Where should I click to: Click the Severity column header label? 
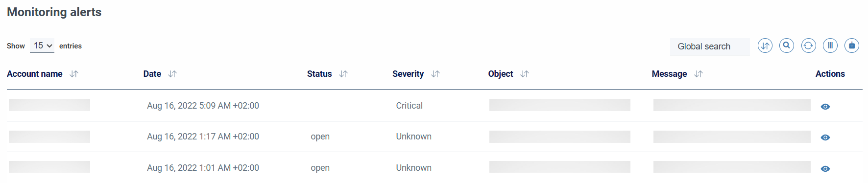point(408,74)
